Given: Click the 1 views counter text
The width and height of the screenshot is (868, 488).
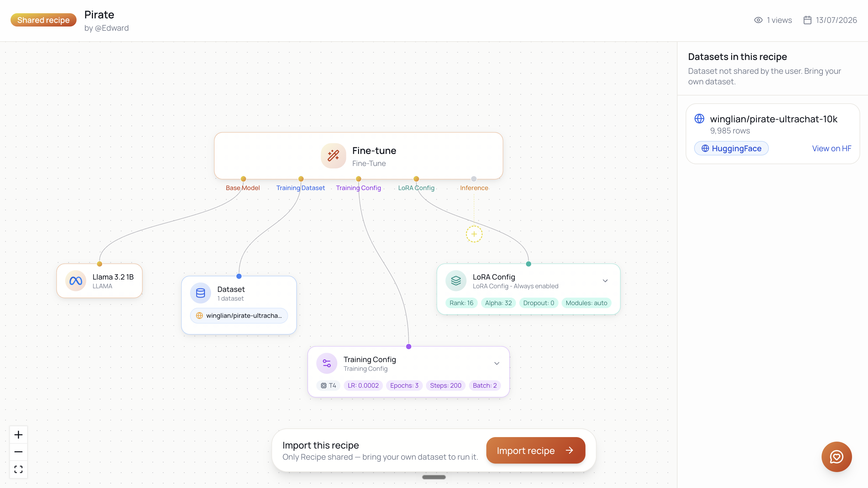Looking at the screenshot, I should [779, 20].
